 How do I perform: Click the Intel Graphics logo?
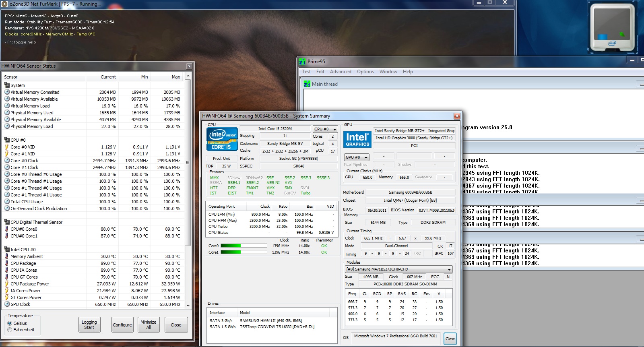(x=357, y=139)
